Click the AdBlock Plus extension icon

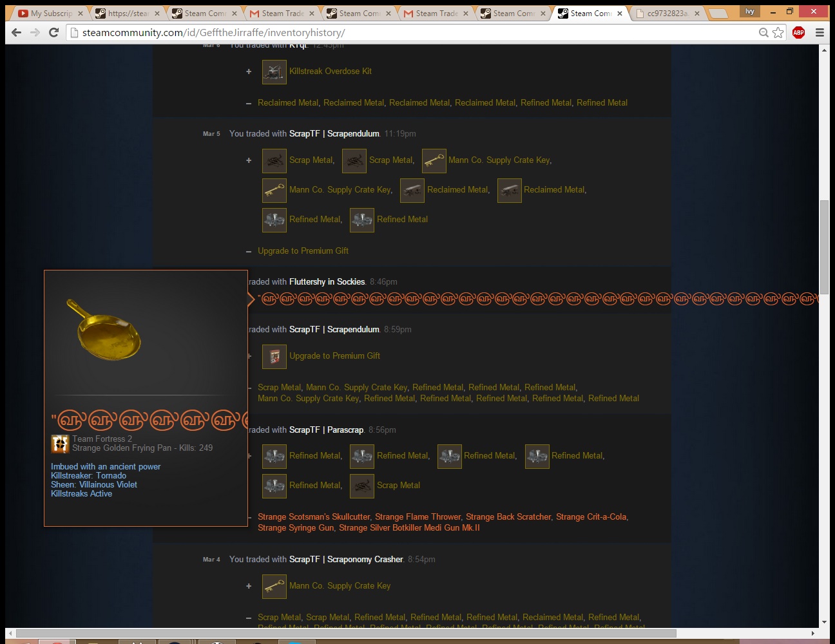pyautogui.click(x=798, y=33)
